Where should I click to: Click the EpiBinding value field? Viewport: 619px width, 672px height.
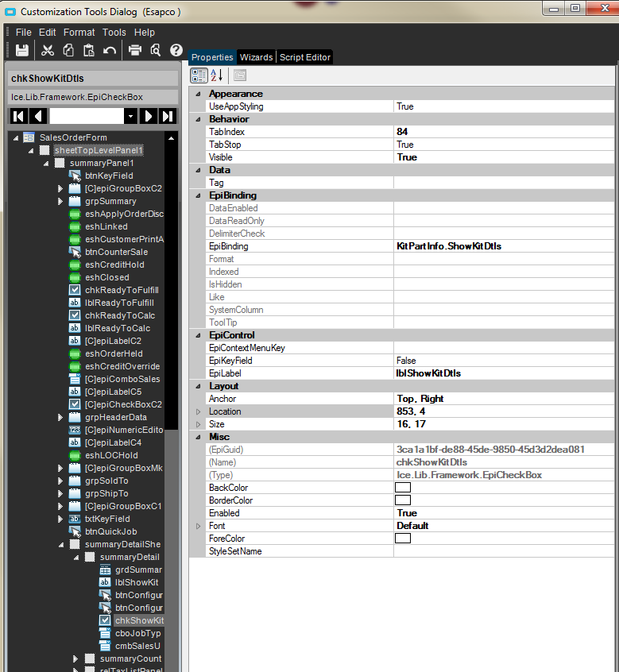(504, 246)
